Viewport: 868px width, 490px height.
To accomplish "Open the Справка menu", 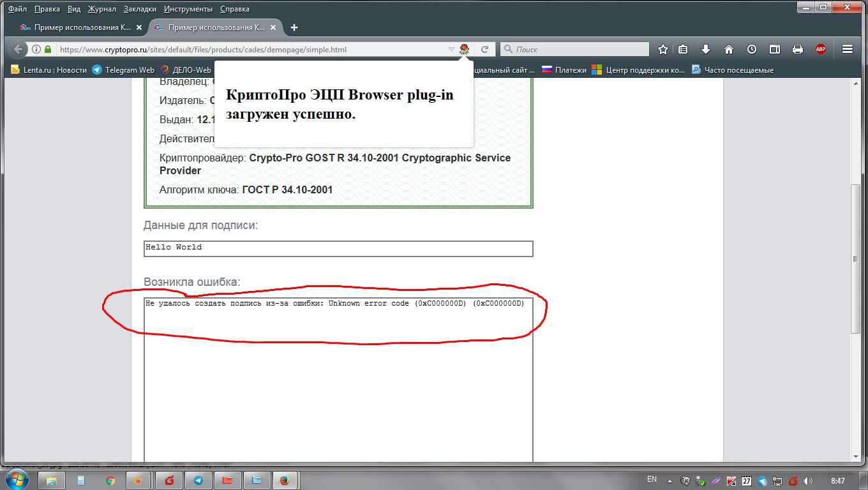I will 234,9.
